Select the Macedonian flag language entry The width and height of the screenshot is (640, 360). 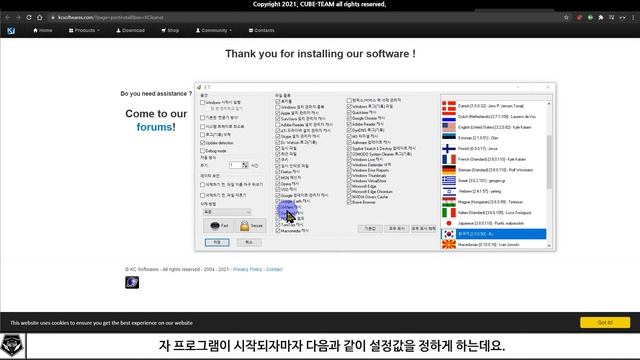point(494,244)
